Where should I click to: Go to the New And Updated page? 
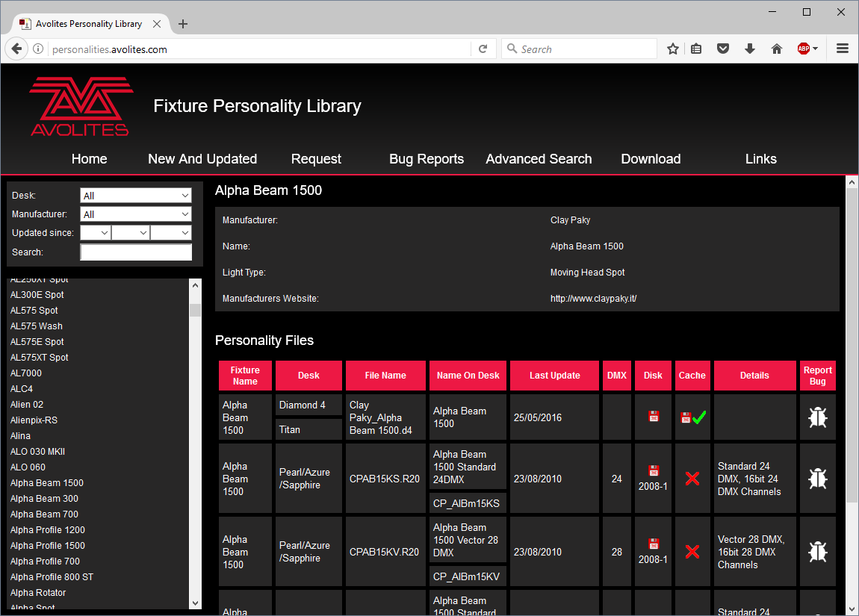click(202, 158)
